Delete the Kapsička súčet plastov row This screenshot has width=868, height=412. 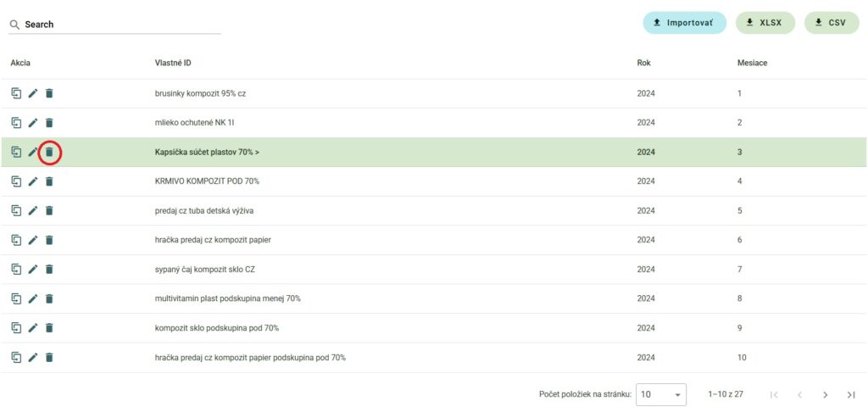(49, 153)
